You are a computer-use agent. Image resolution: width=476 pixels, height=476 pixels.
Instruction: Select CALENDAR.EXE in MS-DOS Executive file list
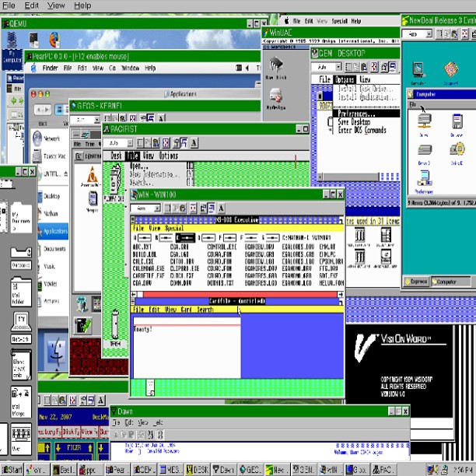149,268
